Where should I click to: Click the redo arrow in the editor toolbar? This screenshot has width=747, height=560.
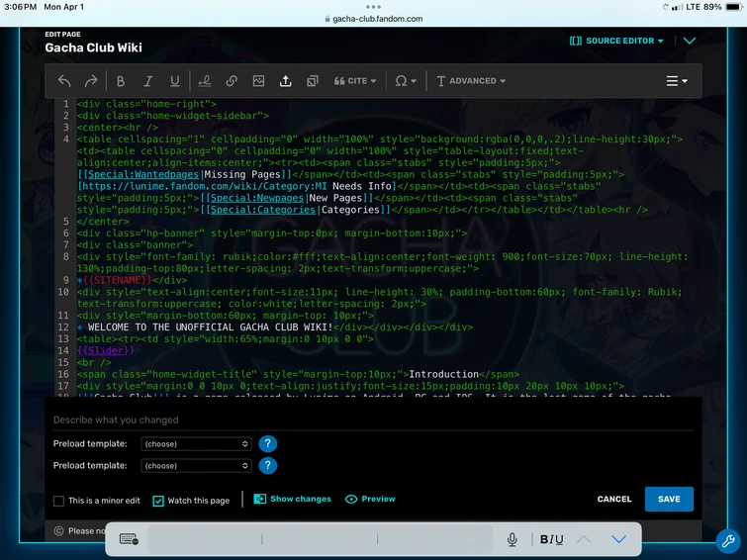(x=91, y=81)
